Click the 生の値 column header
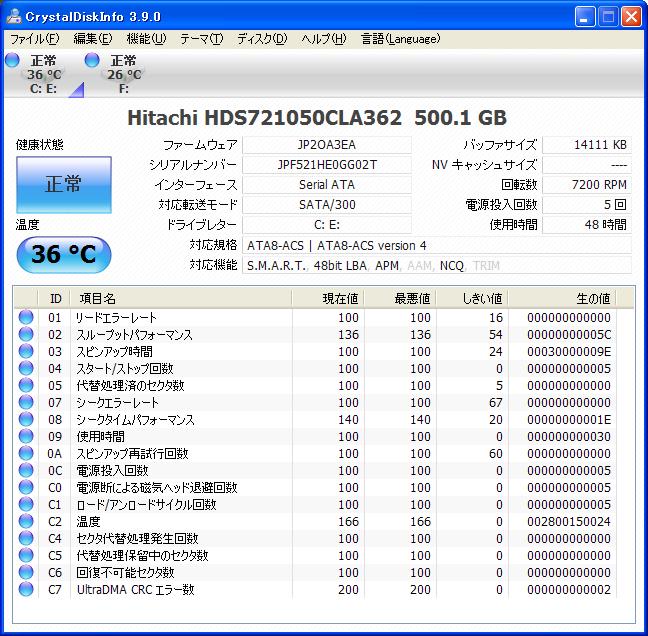Image resolution: width=648 pixels, height=636 pixels. click(x=562, y=298)
